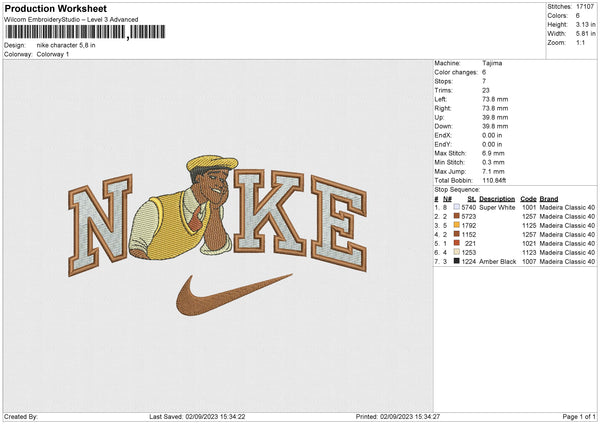
Task: Click 'Amber Black' description in row 7
Action: (x=497, y=261)
